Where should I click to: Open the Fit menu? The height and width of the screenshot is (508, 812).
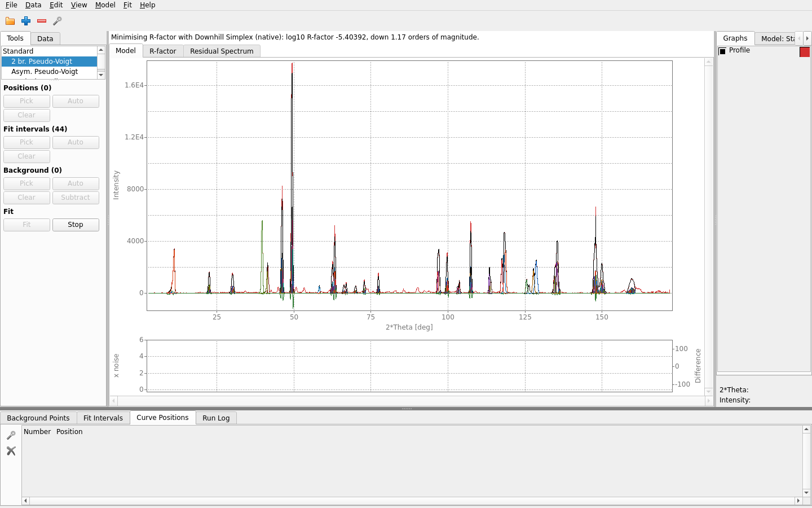127,5
